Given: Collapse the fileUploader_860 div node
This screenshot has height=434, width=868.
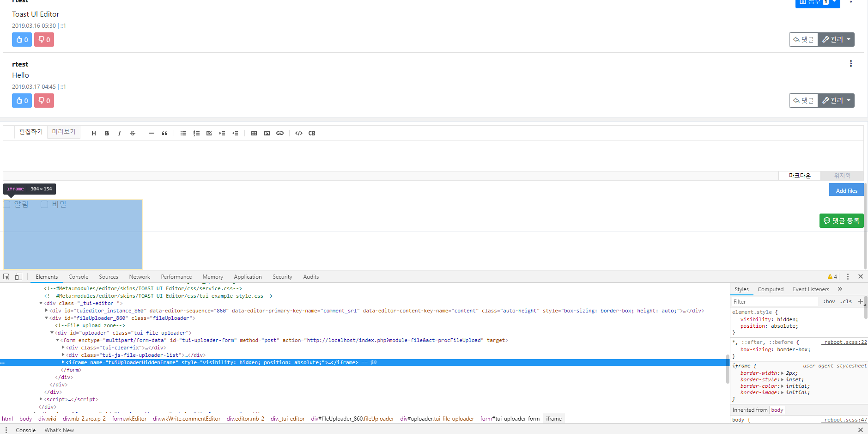Looking at the screenshot, I should tap(47, 318).
